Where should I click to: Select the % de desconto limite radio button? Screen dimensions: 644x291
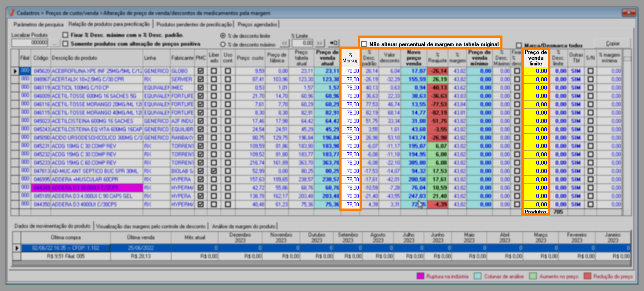[223, 36]
